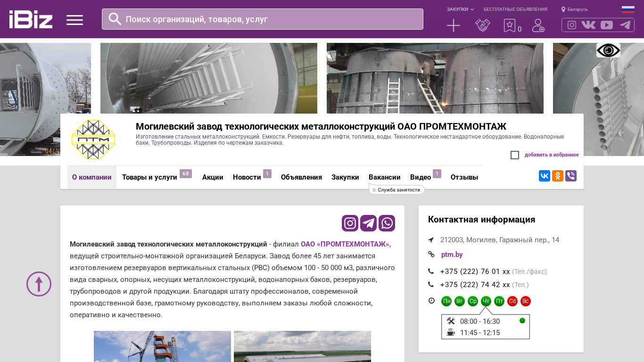Open the handshake partners icon
Image resolution: width=644 pixels, height=362 pixels.
coord(482,25)
